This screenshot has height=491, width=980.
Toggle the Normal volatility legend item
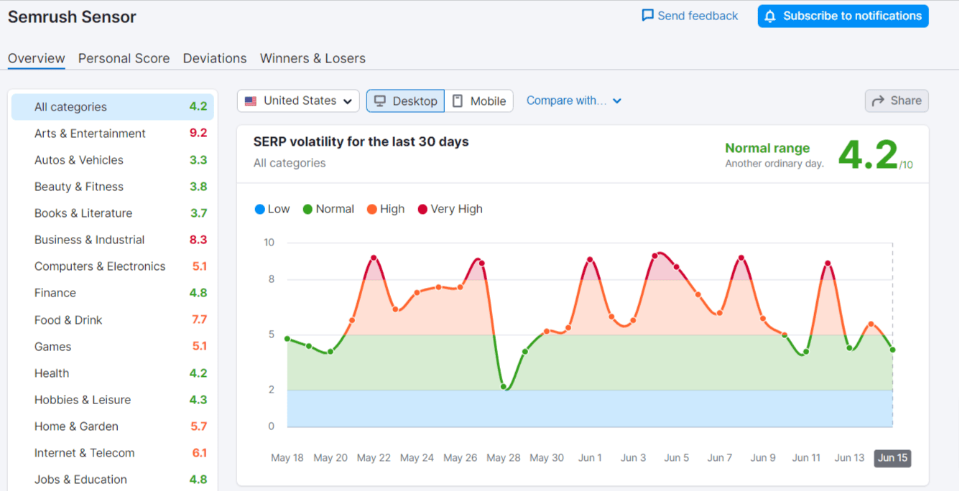(x=328, y=209)
